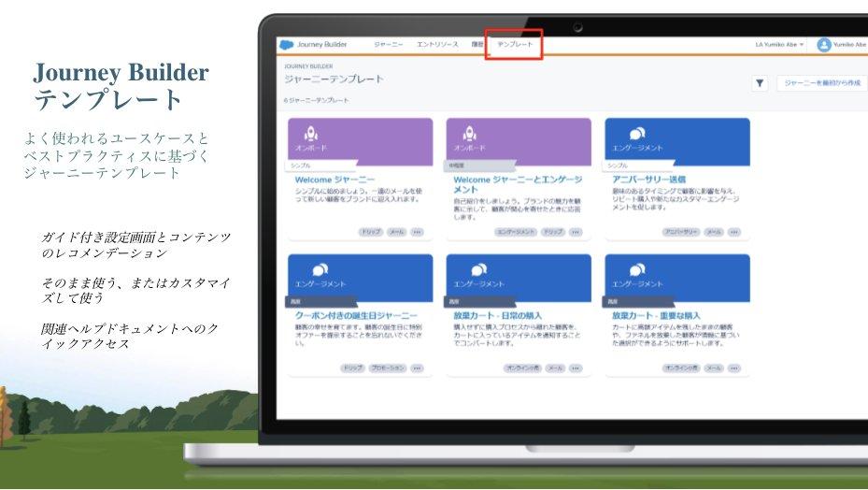Open クーポン付きの誕生日ジャーニー template title
Screen dimensions: 868x490
coord(356,315)
